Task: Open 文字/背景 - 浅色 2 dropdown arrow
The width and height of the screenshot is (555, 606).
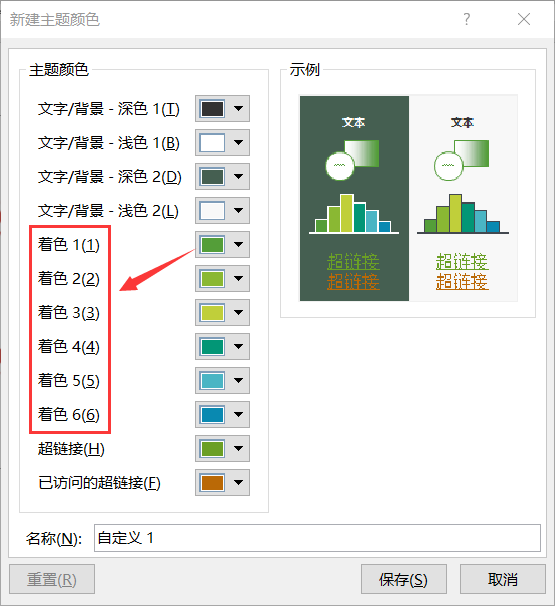Action: [x=238, y=211]
